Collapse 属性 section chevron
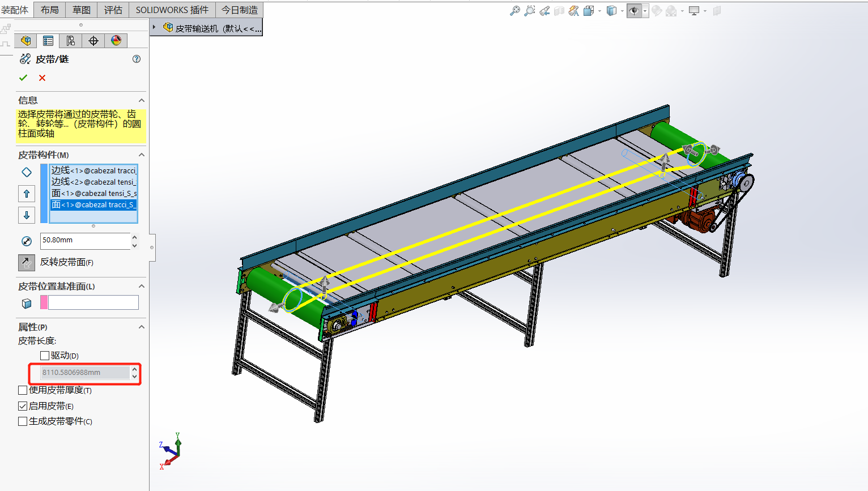Image resolution: width=868 pixels, height=491 pixels. coord(141,327)
